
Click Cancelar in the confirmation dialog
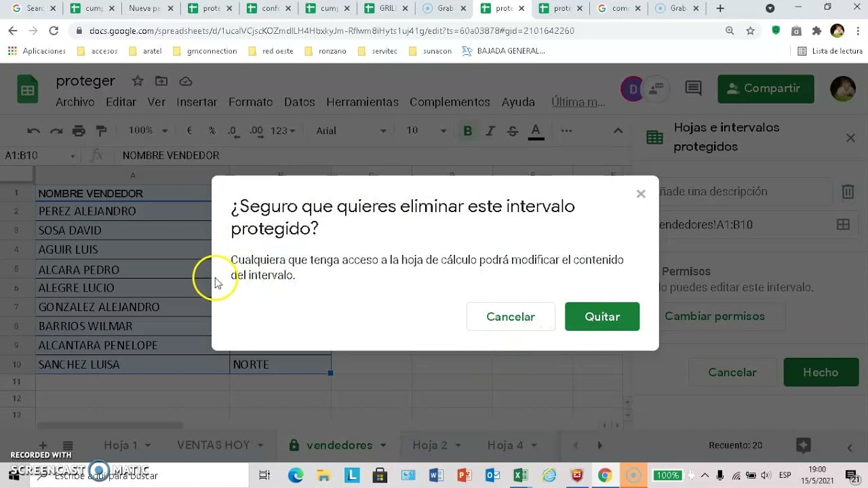511,317
